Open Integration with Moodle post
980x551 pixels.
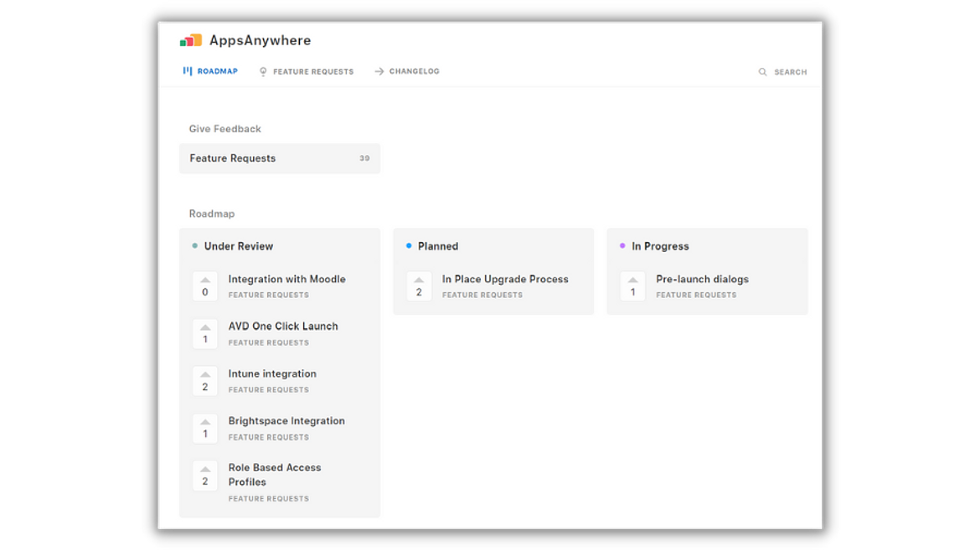[286, 279]
